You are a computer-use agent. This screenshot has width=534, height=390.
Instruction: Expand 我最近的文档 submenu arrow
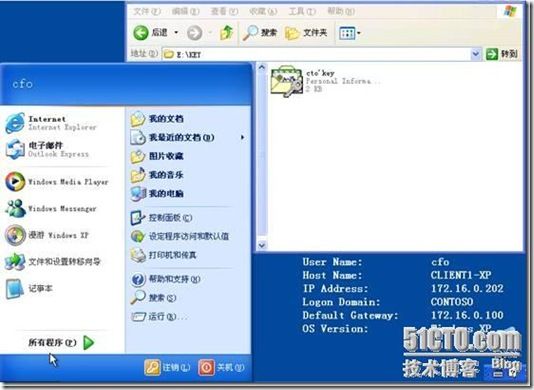coord(242,137)
